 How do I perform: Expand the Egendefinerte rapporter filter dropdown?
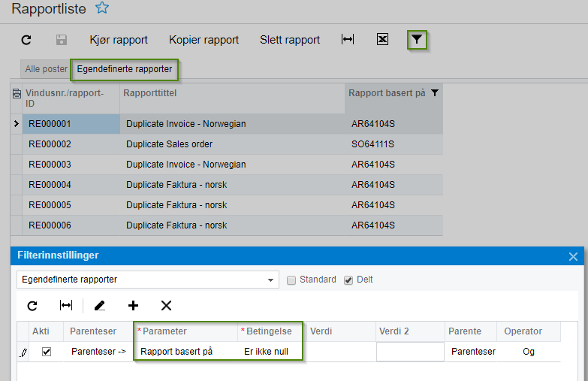coord(270,280)
